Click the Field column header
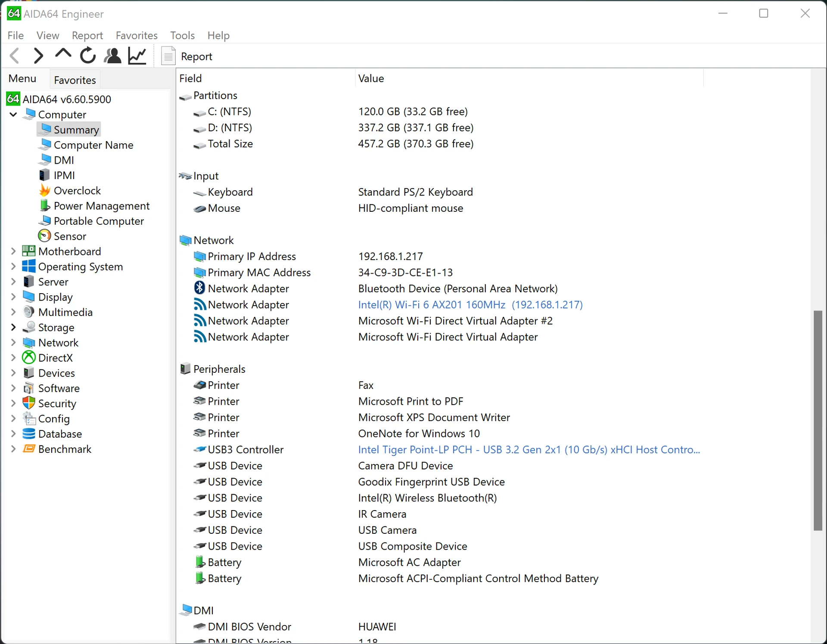Viewport: 827px width, 644px height. [x=266, y=78]
